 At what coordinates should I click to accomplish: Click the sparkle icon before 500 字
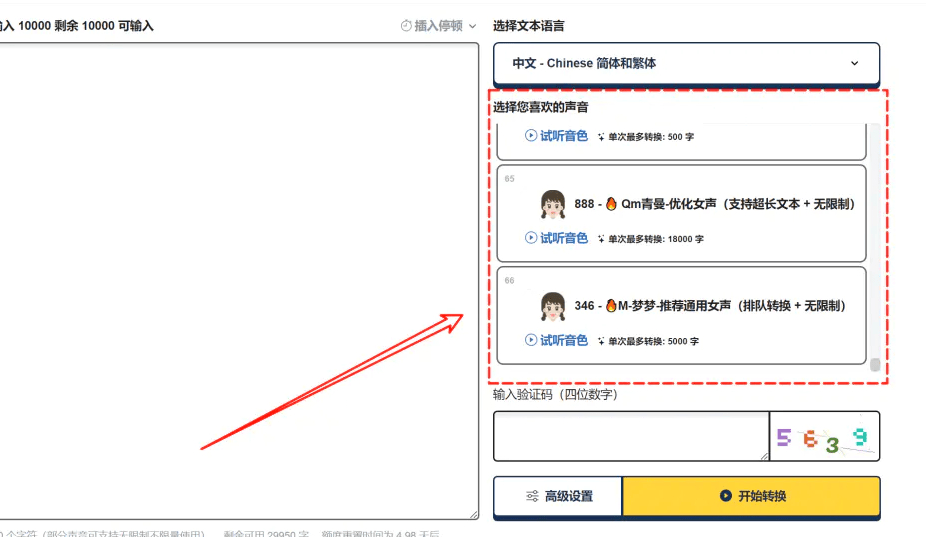pos(601,136)
